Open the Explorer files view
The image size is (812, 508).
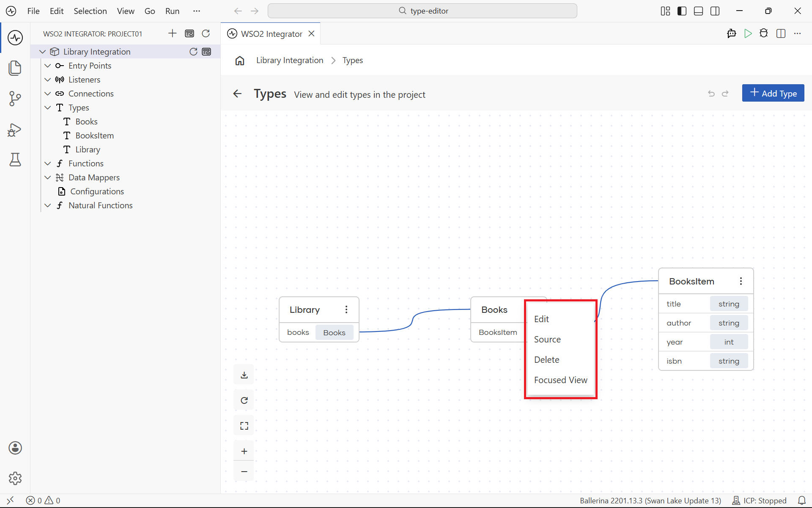(x=15, y=68)
